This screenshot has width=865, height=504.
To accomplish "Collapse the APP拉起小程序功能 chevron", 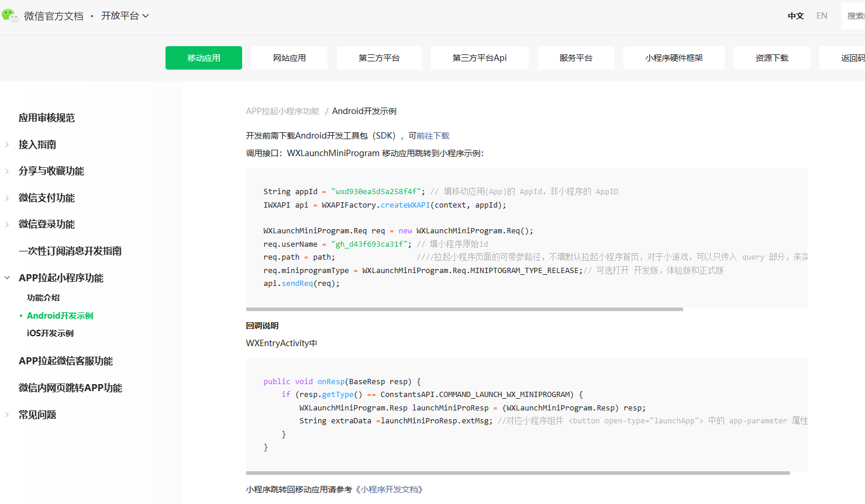I will (7, 278).
